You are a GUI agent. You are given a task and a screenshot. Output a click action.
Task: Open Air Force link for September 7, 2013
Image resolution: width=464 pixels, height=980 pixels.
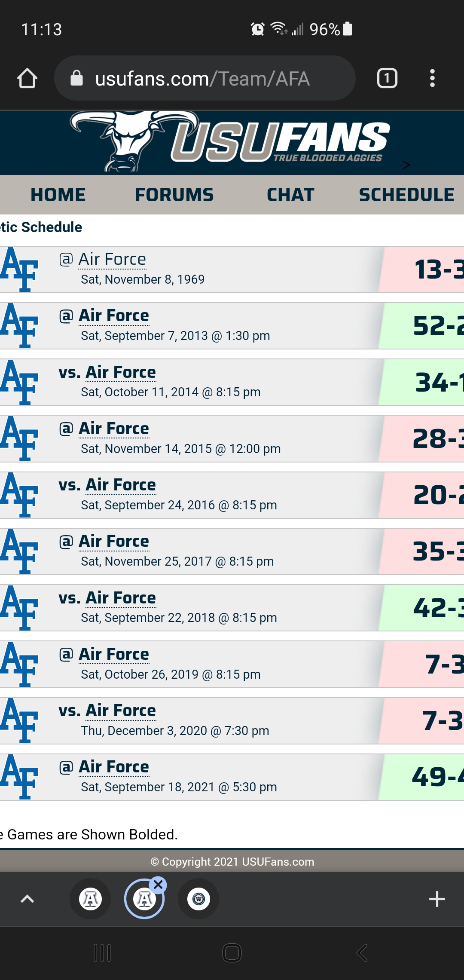(x=114, y=315)
